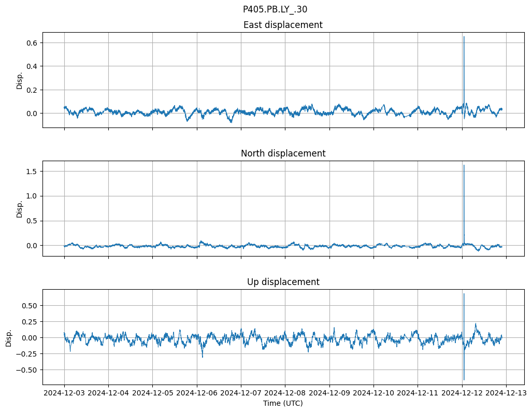Click the 2024-12-03 date tick label
Image resolution: width=532 pixels, height=412 pixels.
(64, 393)
